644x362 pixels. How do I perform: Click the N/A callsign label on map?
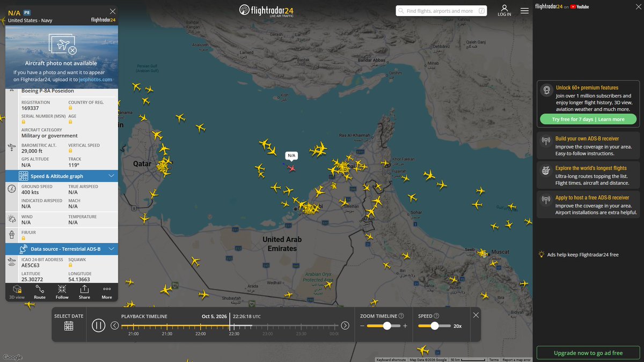[291, 156]
